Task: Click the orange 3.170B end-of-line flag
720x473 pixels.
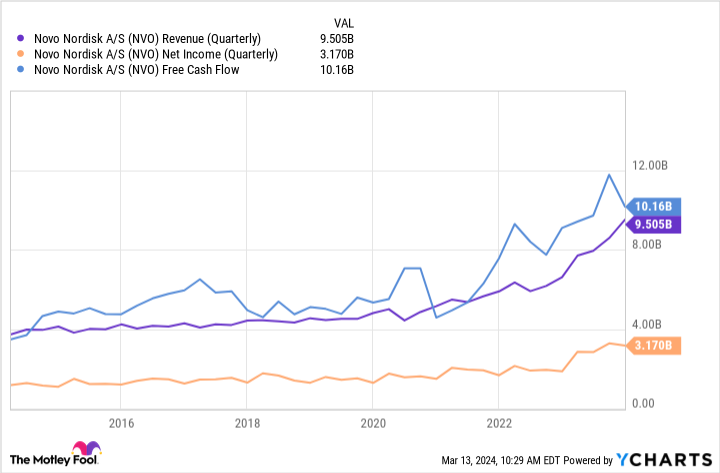Action: pyautogui.click(x=653, y=345)
